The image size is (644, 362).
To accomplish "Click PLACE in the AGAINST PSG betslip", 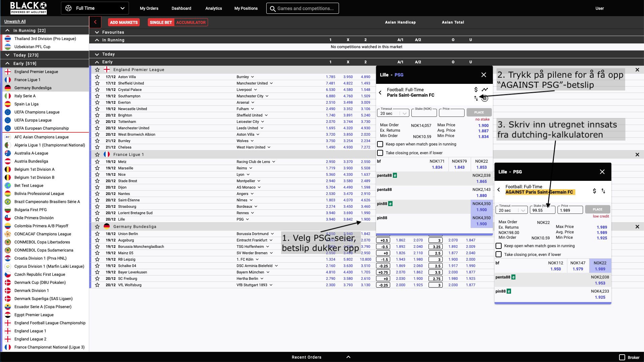I will click(598, 209).
